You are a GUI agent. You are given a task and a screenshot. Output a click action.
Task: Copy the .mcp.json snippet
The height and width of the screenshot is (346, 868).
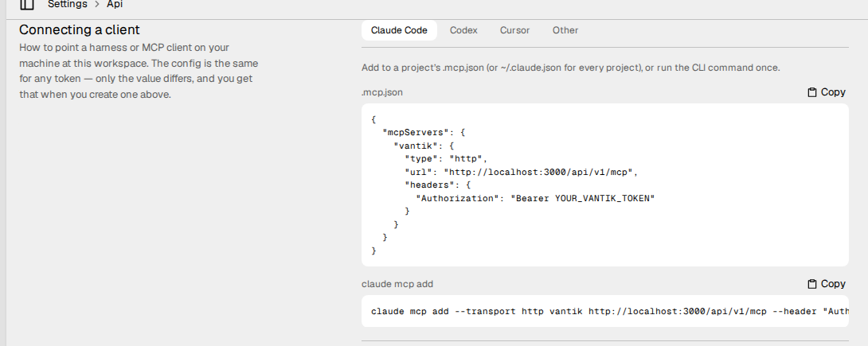pyautogui.click(x=827, y=92)
